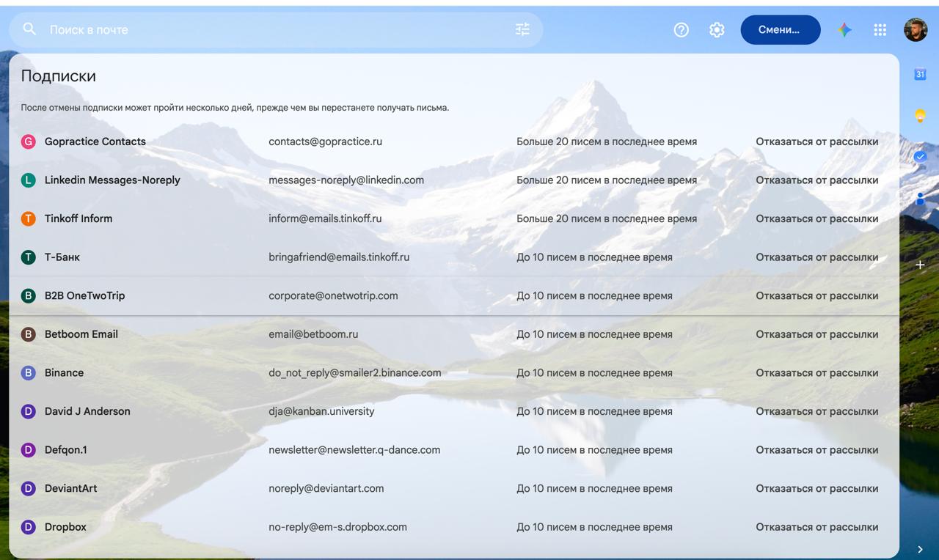Select the 'Tinkoff Inform' sender name
The height and width of the screenshot is (560, 939).
pyautogui.click(x=78, y=218)
